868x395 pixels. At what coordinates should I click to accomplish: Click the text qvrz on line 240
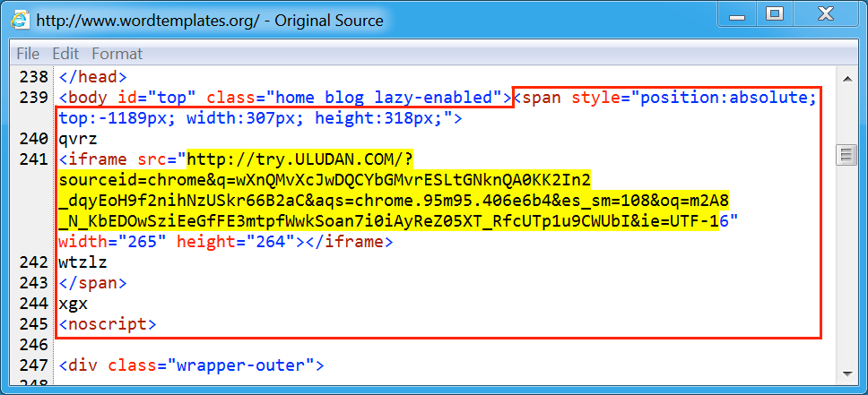coord(78,139)
